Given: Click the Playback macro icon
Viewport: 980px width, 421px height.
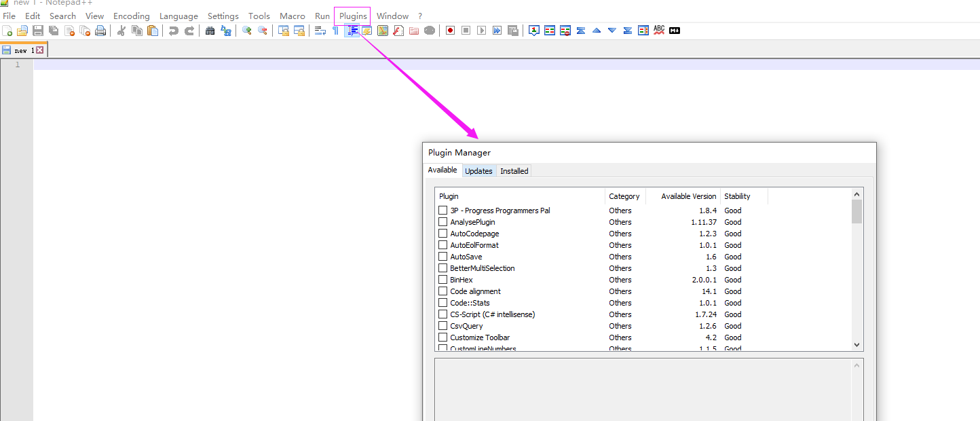Looking at the screenshot, I should pyautogui.click(x=481, y=31).
